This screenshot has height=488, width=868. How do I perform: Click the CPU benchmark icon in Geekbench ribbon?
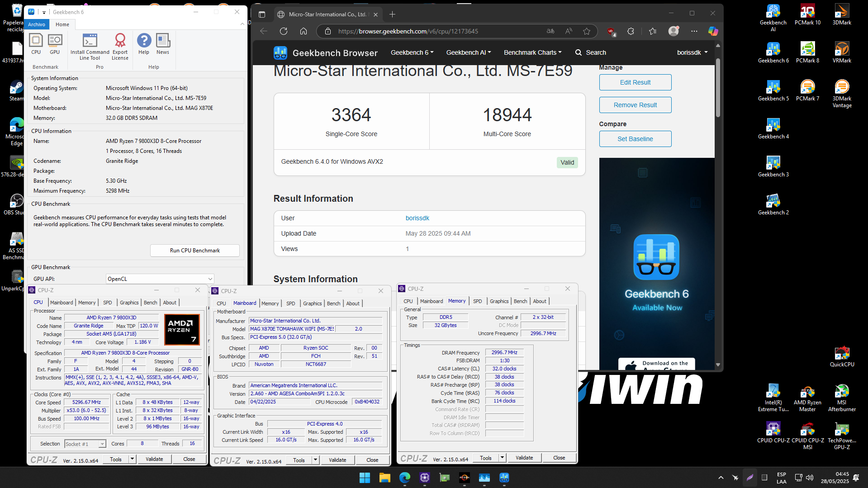tap(36, 44)
